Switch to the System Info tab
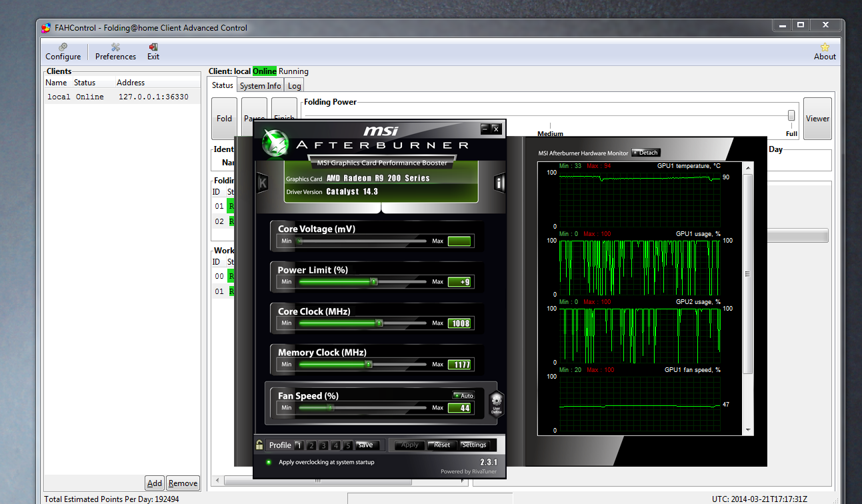The width and height of the screenshot is (862, 504). pyautogui.click(x=260, y=85)
